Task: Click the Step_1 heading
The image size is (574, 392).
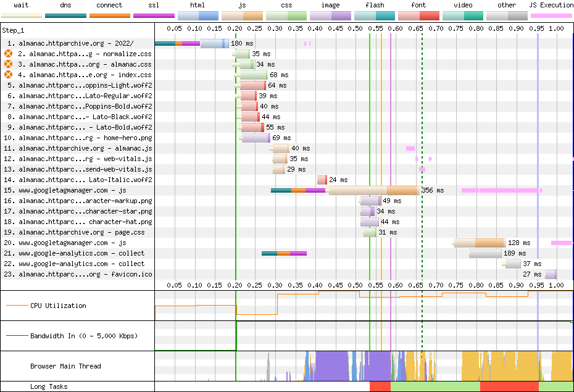Action: click(13, 30)
